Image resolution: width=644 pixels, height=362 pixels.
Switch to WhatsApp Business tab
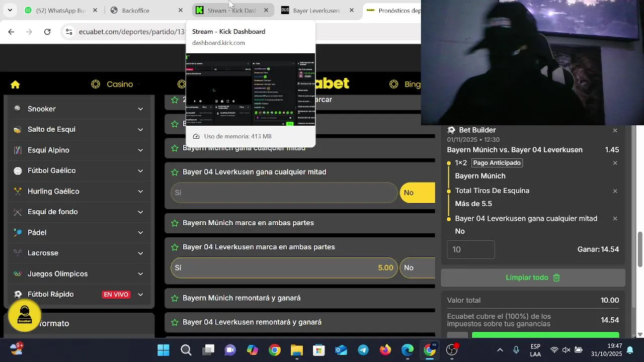pos(61,10)
